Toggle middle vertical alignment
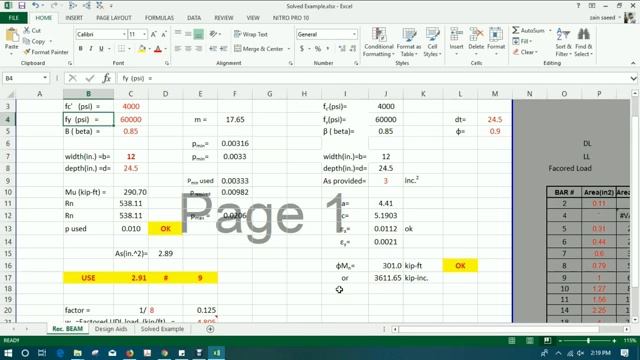640x360 pixels. (x=188, y=34)
